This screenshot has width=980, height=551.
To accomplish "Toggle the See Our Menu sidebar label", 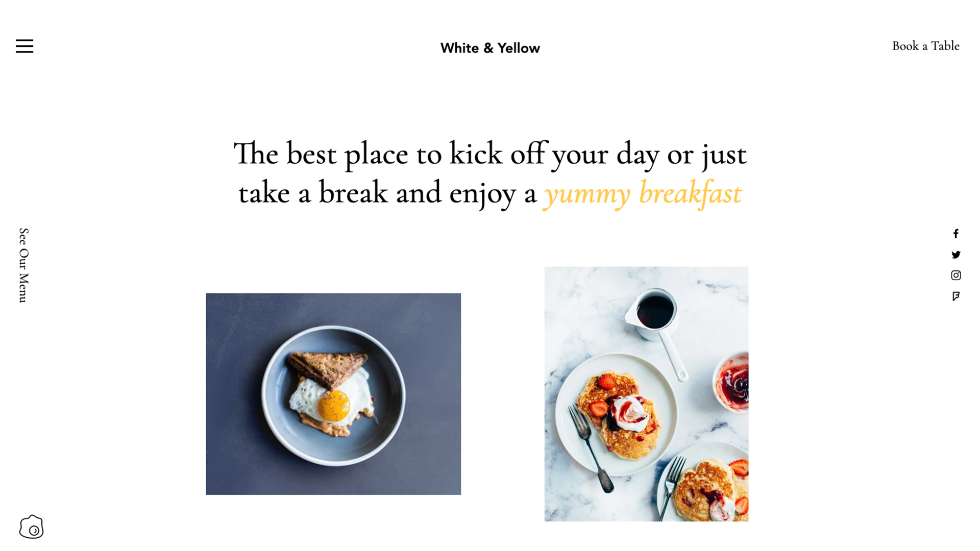I will point(23,266).
